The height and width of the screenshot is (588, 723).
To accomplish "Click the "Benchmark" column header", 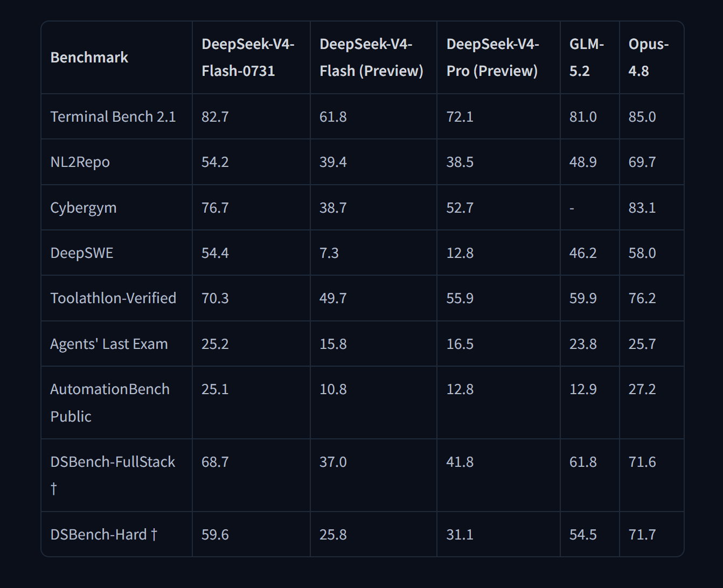I will 89,58.
